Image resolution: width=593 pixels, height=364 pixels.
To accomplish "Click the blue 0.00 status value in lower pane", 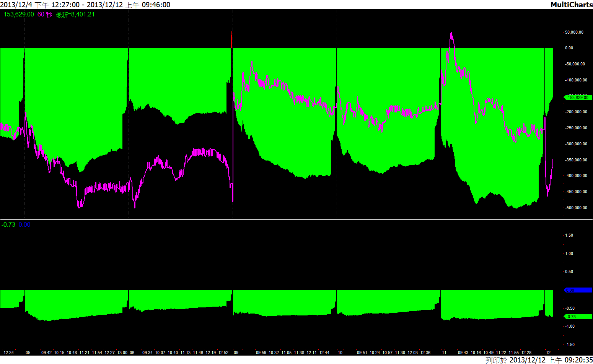I will (24, 225).
